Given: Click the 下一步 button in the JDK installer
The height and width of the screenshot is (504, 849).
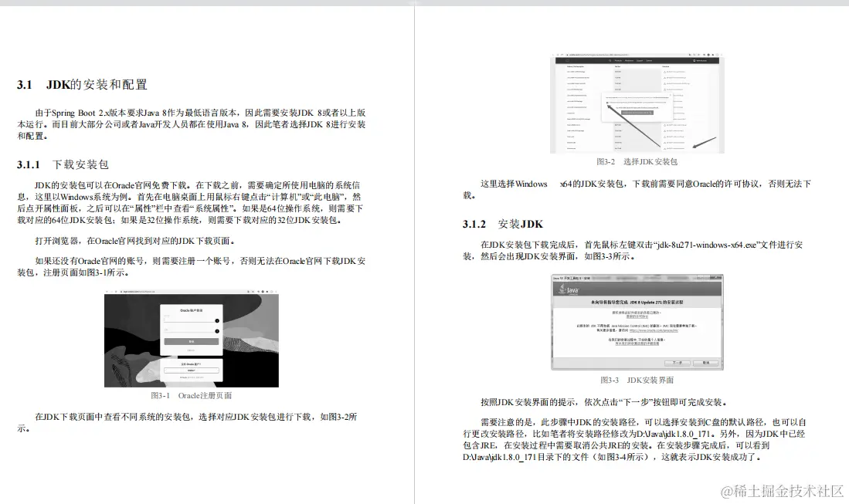Looking at the screenshot, I should click(677, 363).
